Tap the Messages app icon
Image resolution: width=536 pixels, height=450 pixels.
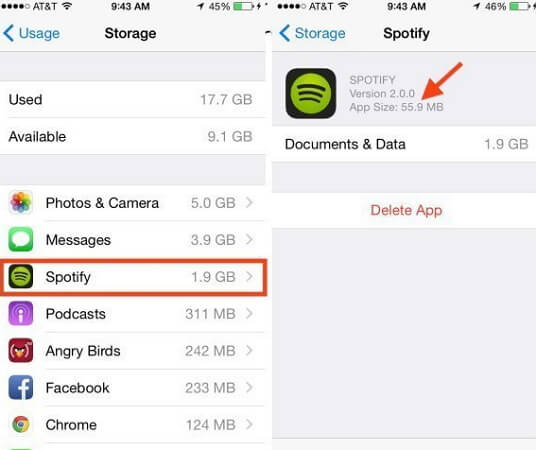click(x=21, y=239)
